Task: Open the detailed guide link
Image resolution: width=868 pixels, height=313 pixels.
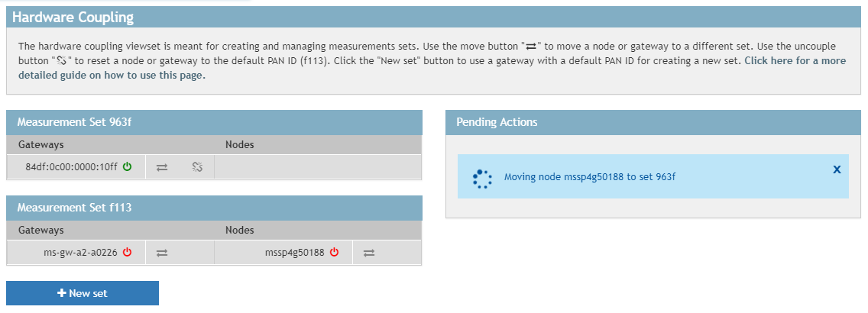Action: (795, 60)
